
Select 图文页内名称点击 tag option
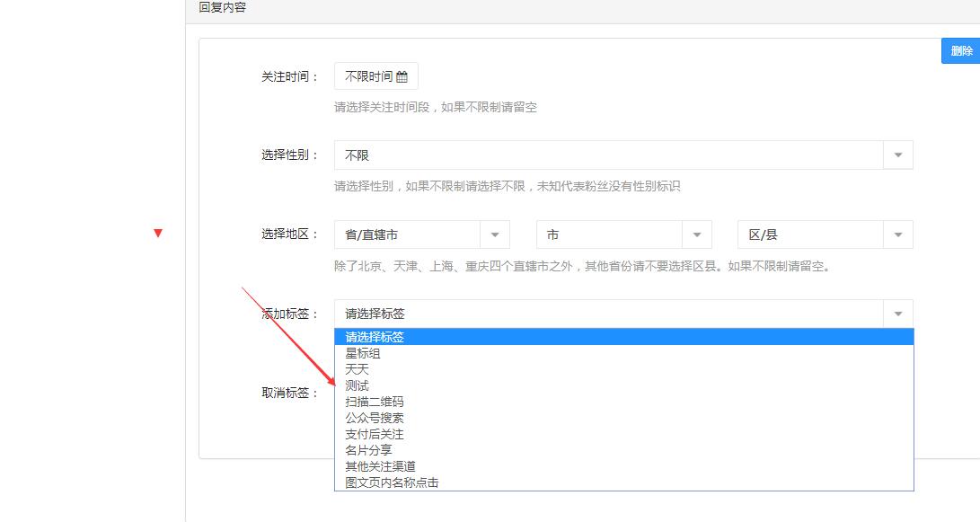(x=392, y=482)
